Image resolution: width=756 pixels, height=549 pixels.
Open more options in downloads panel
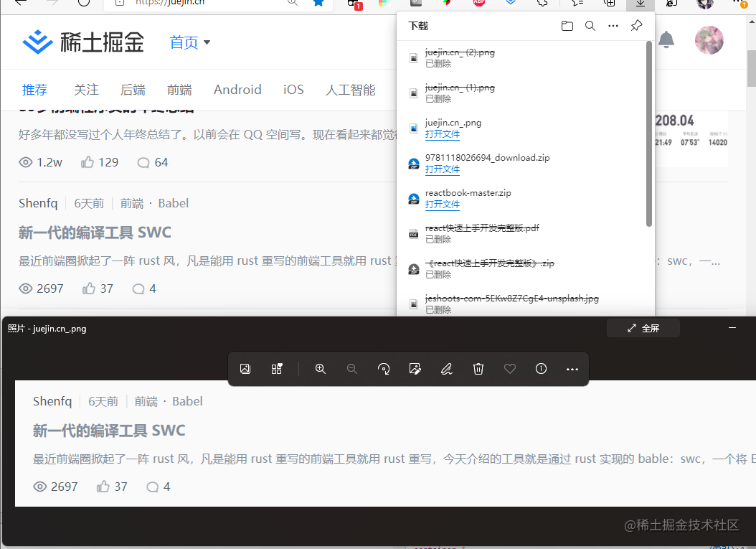point(613,26)
